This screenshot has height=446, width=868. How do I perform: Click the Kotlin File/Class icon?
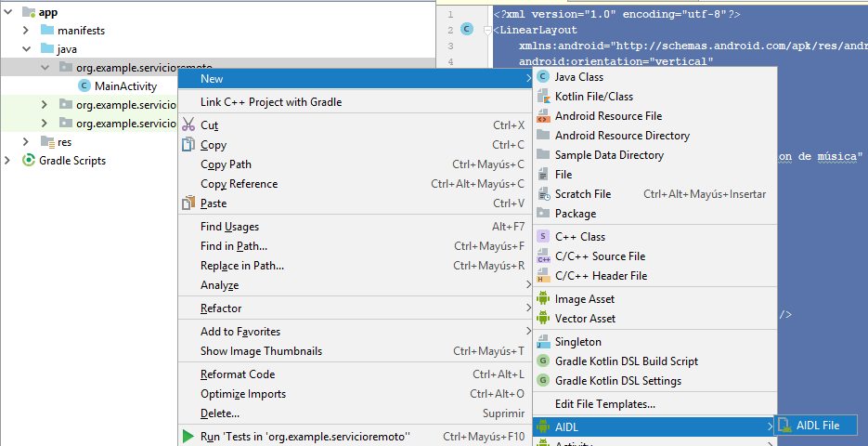543,97
